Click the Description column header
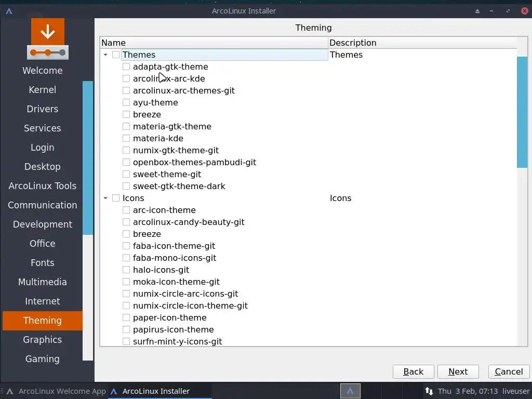 [x=422, y=43]
